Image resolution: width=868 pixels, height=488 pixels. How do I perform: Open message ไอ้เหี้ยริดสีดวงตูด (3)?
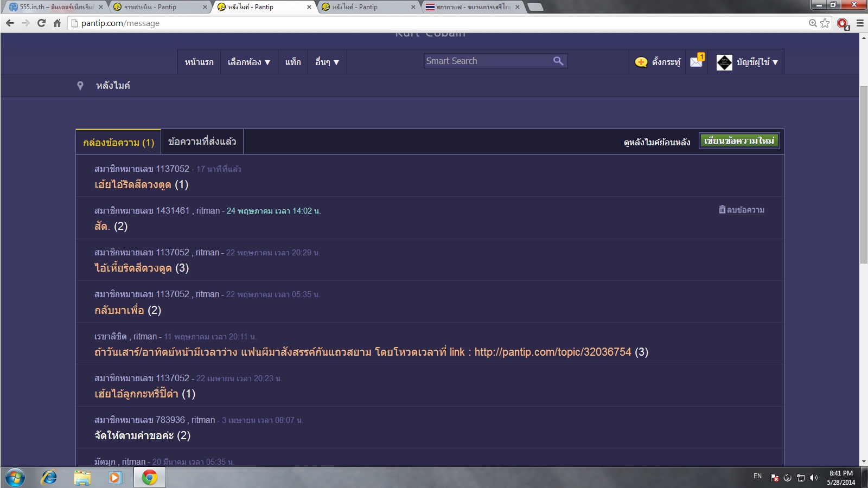click(x=142, y=268)
